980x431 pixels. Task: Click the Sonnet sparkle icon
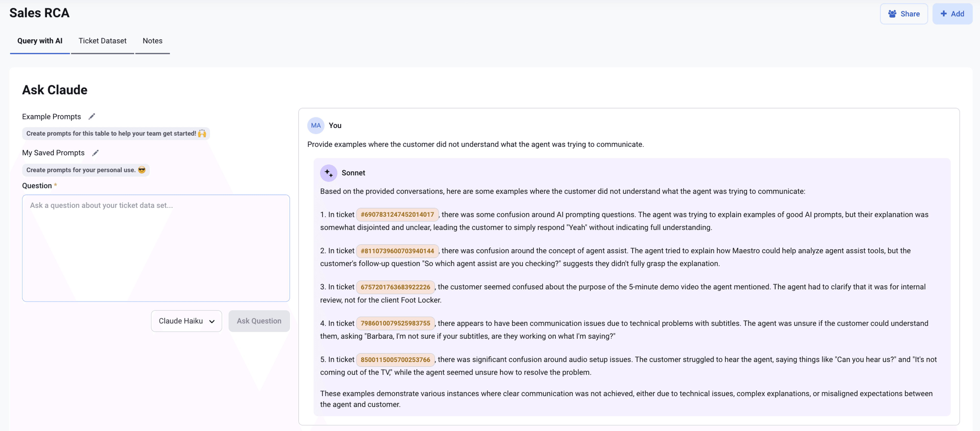pyautogui.click(x=328, y=173)
